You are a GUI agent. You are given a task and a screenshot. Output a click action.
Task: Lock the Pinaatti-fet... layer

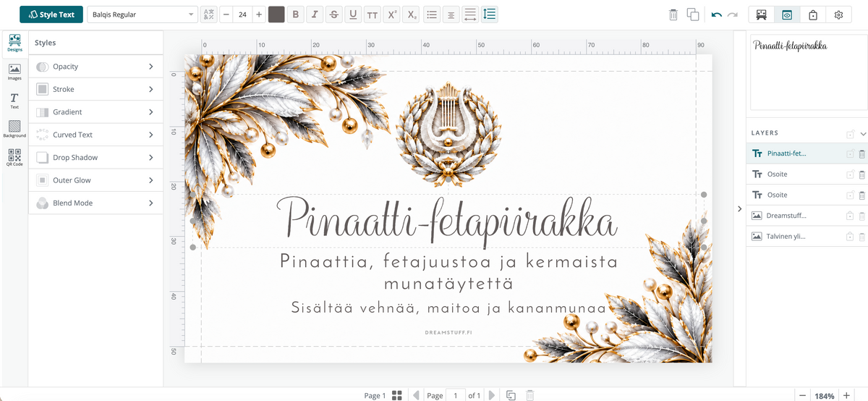pyautogui.click(x=851, y=153)
